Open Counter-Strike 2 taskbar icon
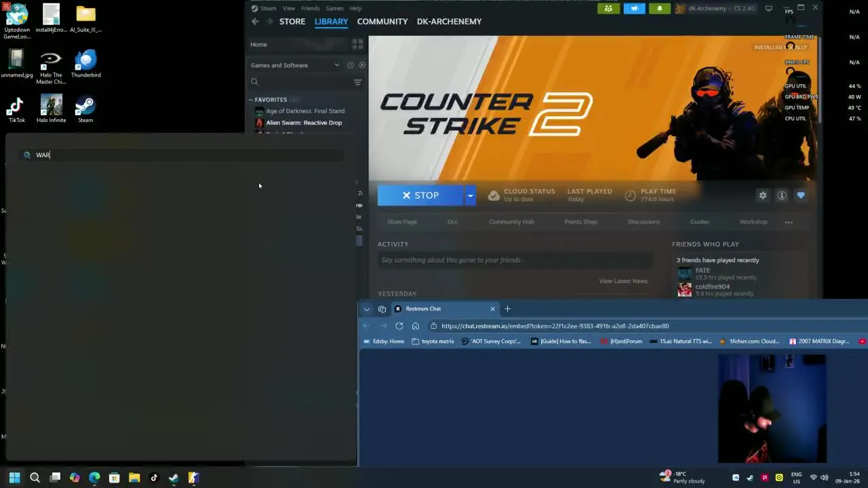 pos(193,477)
